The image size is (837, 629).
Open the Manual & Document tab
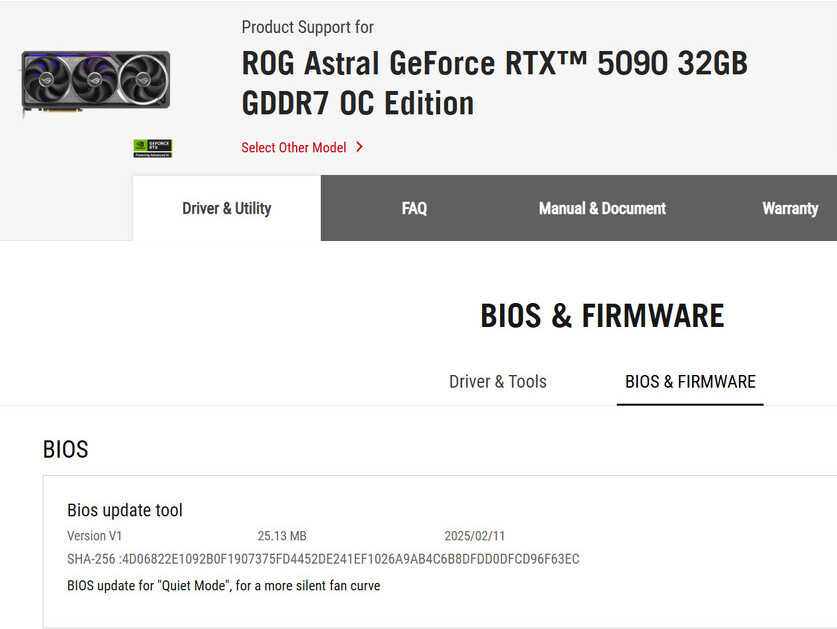coord(602,208)
